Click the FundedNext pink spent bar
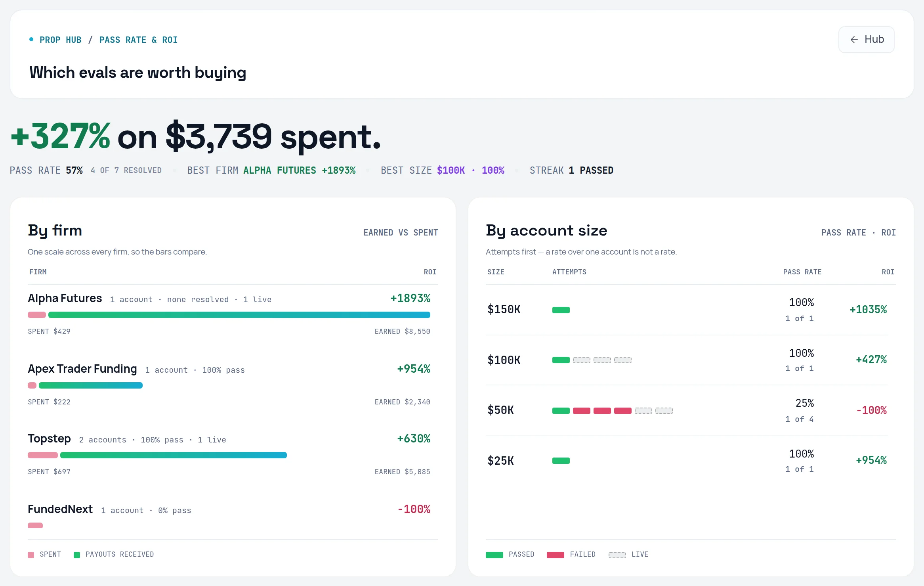The image size is (924, 586). (x=35, y=525)
